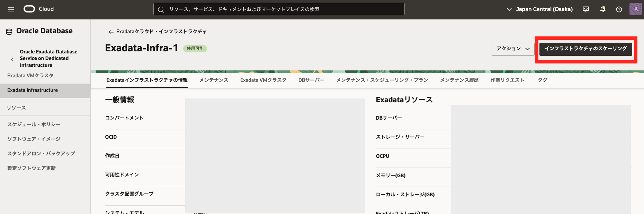Open the help question mark icon
This screenshot has height=214, width=644.
pos(619,9)
